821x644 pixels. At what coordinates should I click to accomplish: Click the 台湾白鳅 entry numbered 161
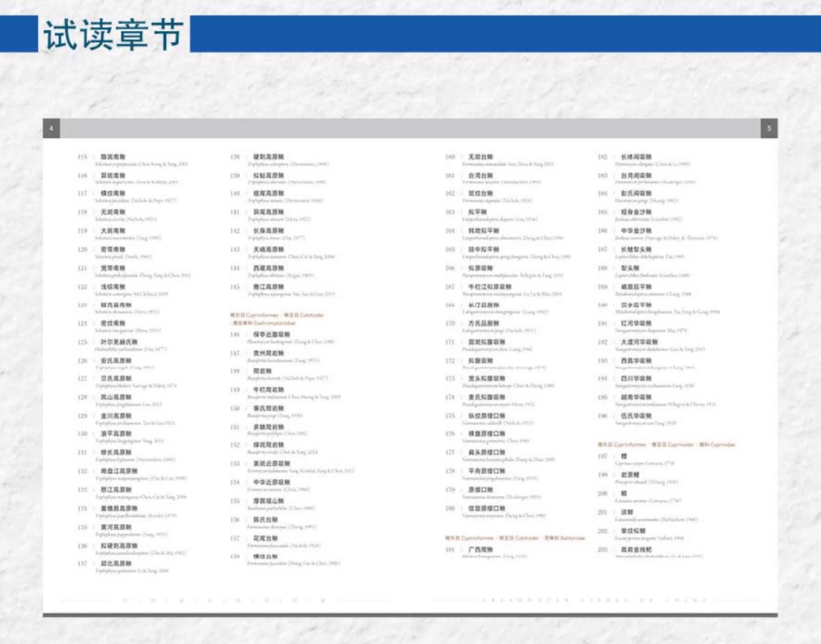[x=482, y=175]
